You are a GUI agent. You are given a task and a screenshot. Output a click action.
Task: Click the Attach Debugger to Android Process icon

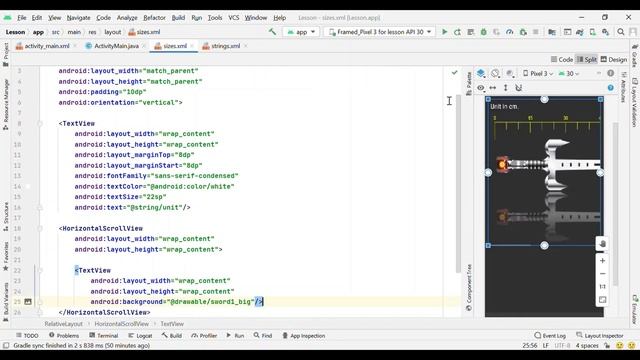point(523,32)
